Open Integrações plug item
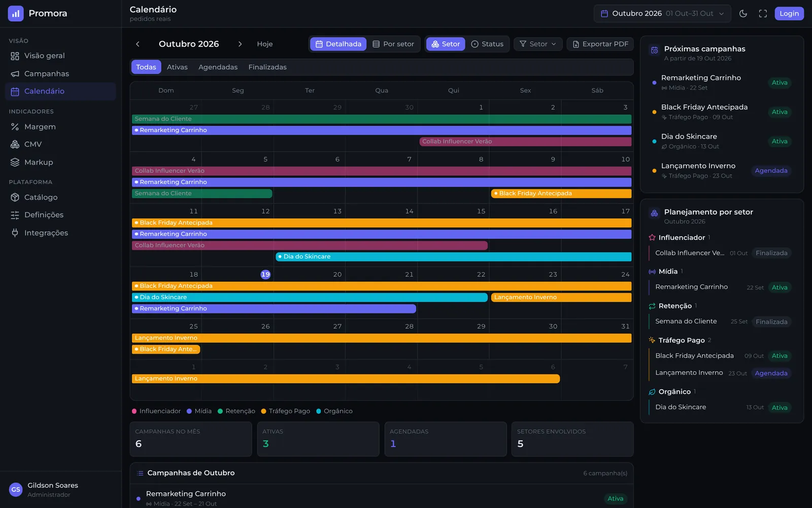The height and width of the screenshot is (508, 812). pyautogui.click(x=60, y=233)
